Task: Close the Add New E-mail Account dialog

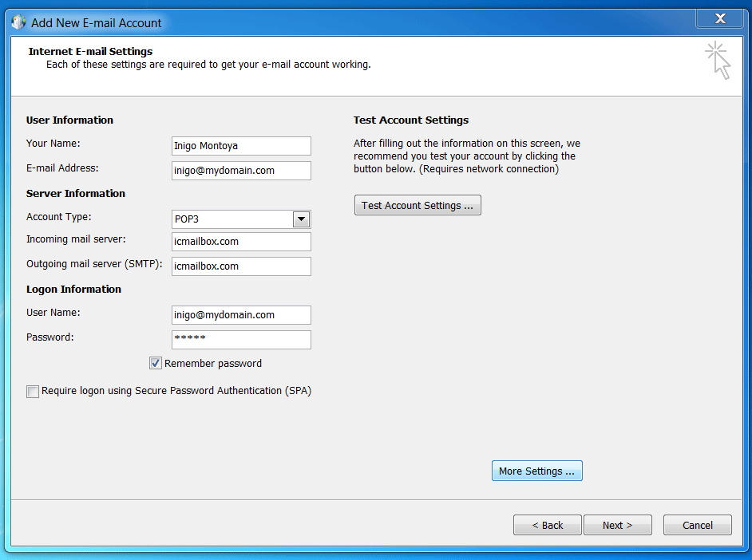Action: click(720, 18)
